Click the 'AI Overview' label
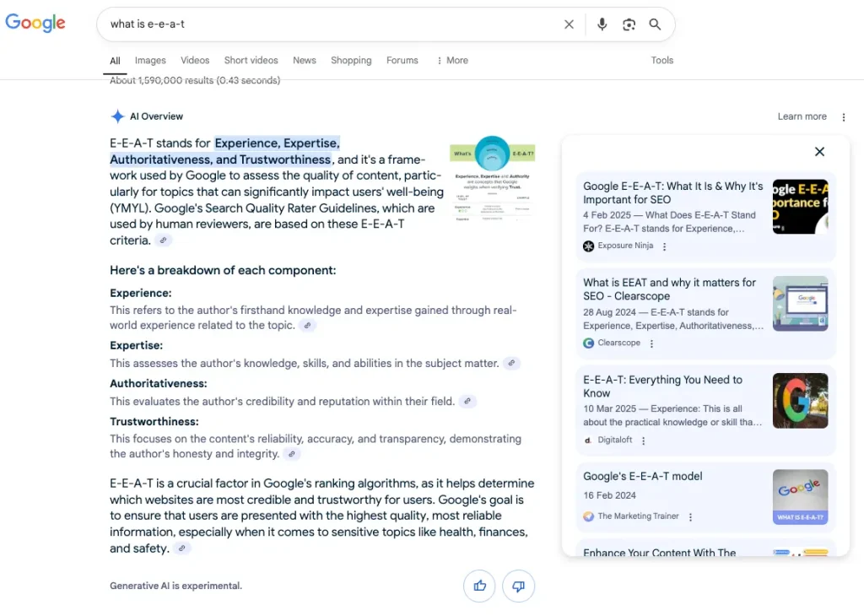Image resolution: width=864 pixels, height=616 pixels. click(156, 116)
